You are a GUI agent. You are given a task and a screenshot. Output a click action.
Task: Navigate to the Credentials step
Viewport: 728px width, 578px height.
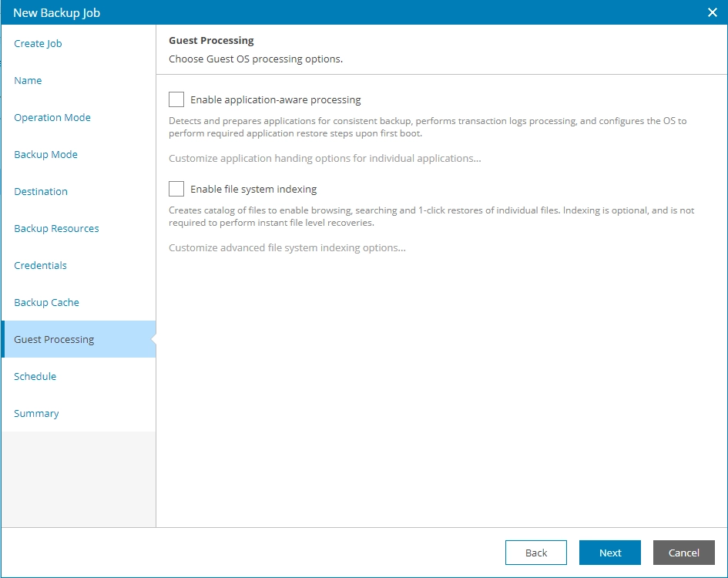click(40, 265)
